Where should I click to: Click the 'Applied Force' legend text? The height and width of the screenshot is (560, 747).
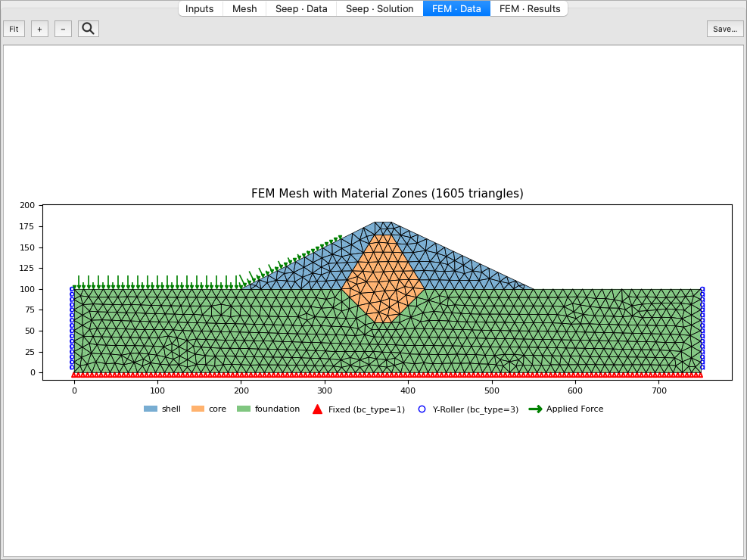(574, 409)
